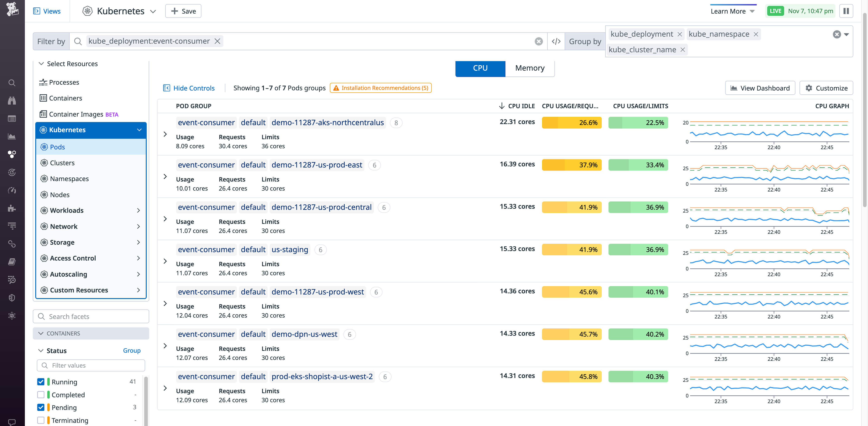Open the Integrations puzzle-piece sidebar icon
This screenshot has width=868, height=426.
coord(12,208)
